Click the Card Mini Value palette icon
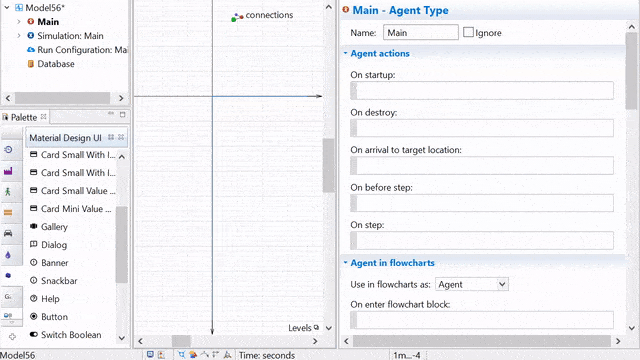640x360 pixels. click(x=34, y=209)
